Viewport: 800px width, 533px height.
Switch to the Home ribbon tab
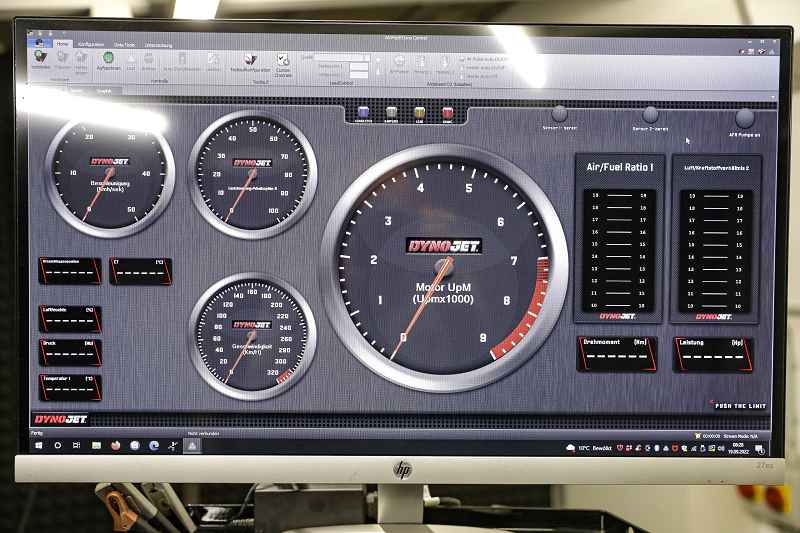tap(62, 44)
